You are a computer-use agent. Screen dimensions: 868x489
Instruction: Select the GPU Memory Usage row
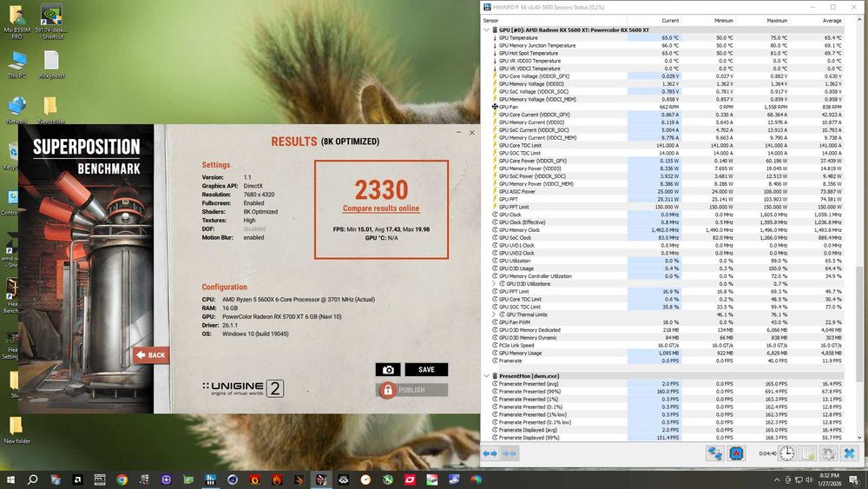(668, 353)
